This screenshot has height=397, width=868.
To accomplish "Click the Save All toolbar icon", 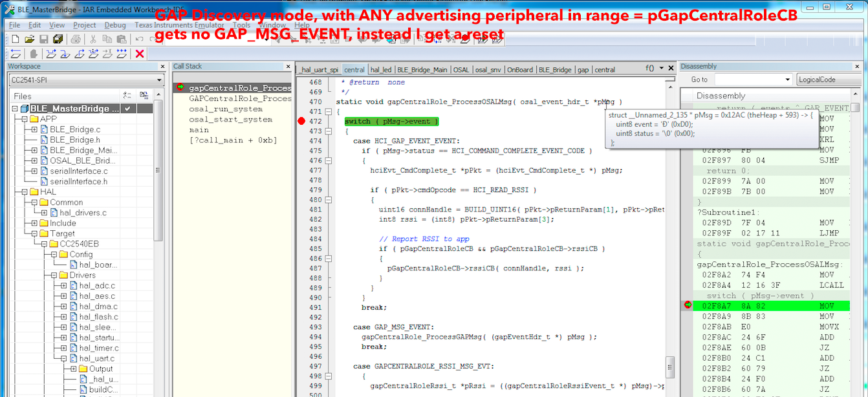I will pyautogui.click(x=58, y=39).
